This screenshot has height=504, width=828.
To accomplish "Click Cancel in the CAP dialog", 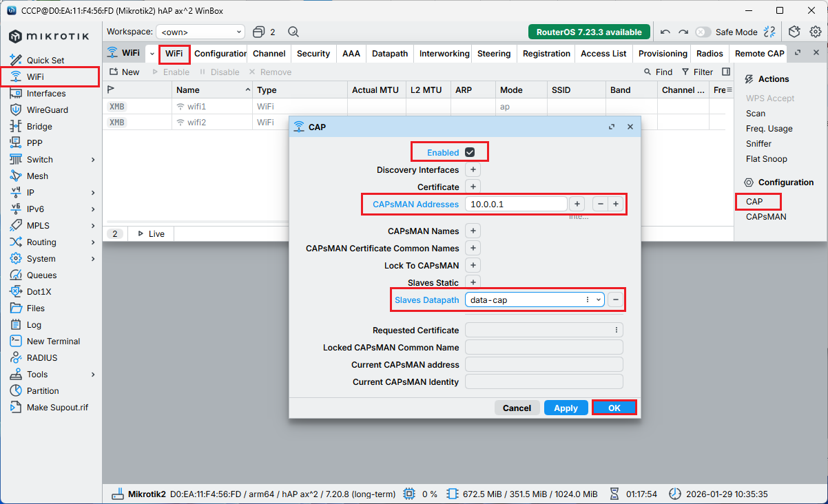I will click(x=517, y=408).
